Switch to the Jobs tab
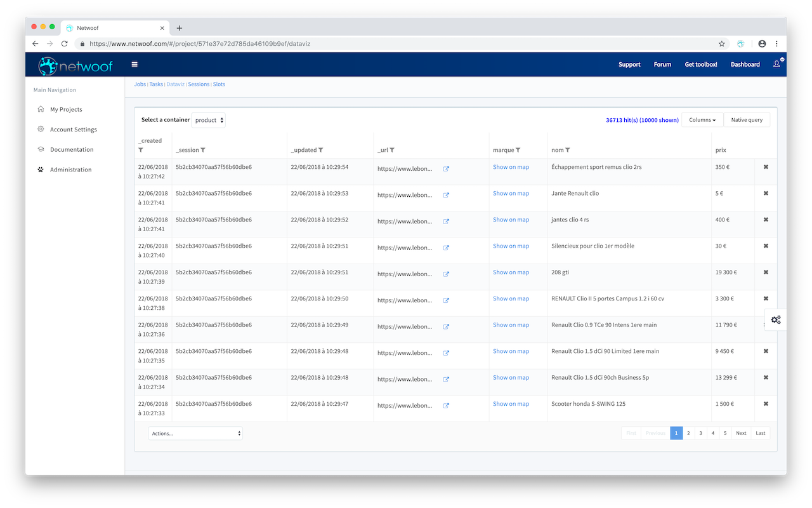The width and height of the screenshot is (812, 508). pyautogui.click(x=140, y=84)
